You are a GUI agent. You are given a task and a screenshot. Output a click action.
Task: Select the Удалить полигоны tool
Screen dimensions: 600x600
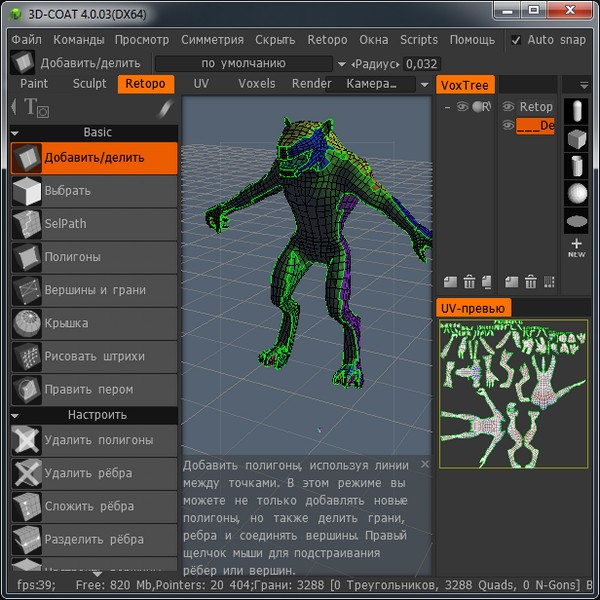(94, 440)
